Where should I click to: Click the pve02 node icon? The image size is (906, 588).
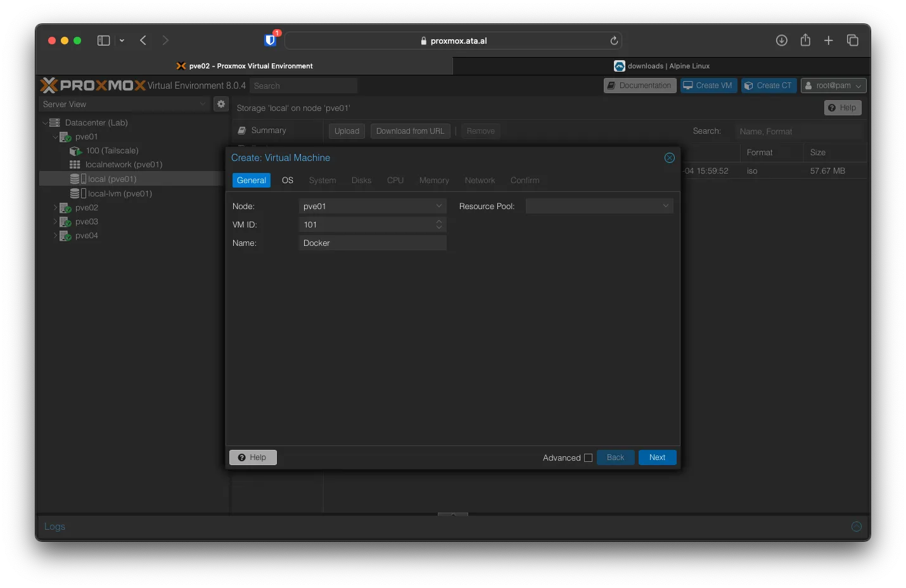click(x=65, y=208)
